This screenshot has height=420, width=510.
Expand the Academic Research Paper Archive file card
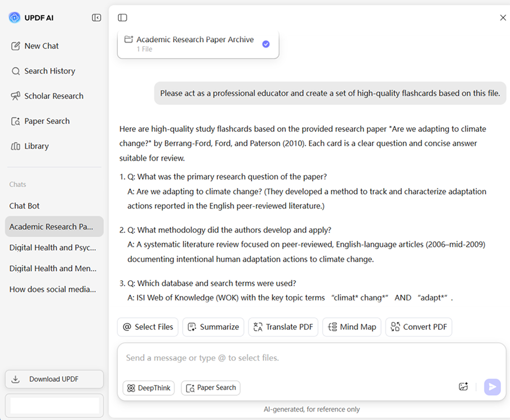click(192, 44)
